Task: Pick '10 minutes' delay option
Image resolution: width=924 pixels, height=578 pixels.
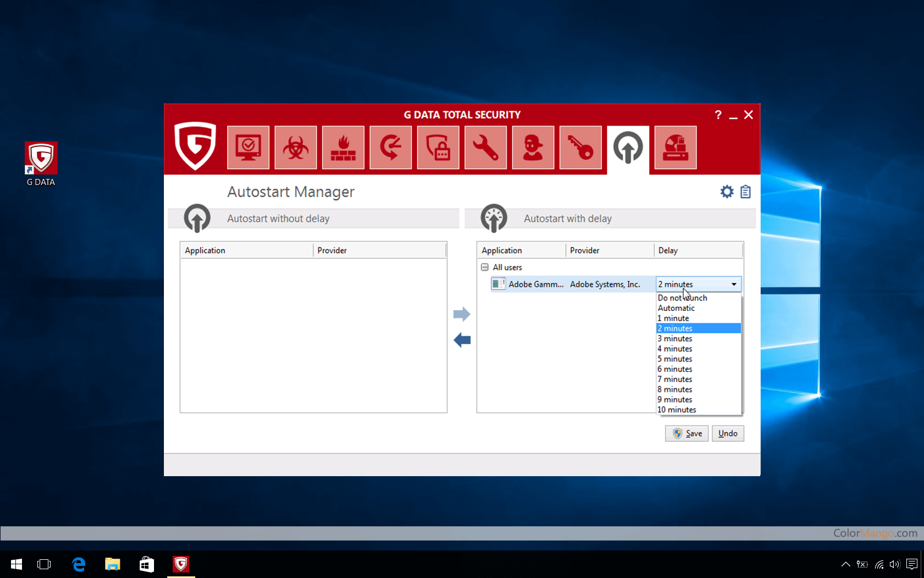Action: pyautogui.click(x=699, y=410)
